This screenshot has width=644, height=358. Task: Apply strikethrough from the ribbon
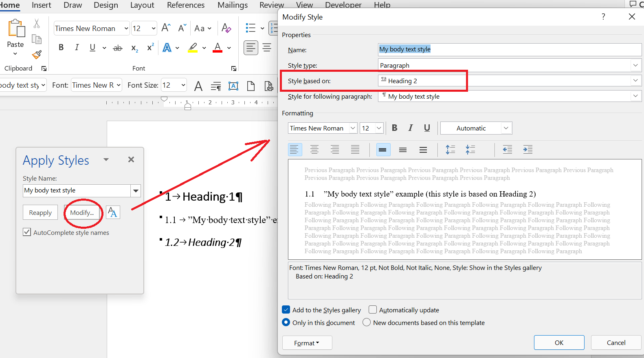coord(118,48)
